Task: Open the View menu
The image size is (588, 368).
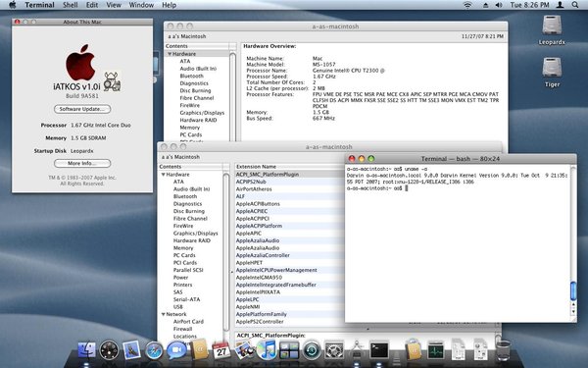Action: point(114,5)
